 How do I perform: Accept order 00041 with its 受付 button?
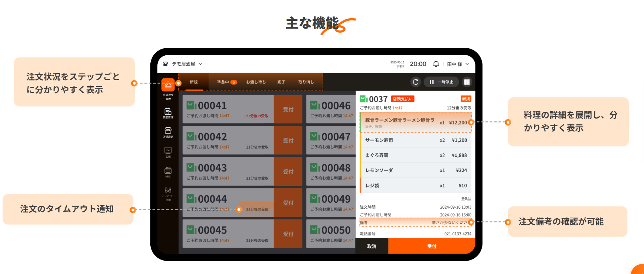(x=288, y=109)
